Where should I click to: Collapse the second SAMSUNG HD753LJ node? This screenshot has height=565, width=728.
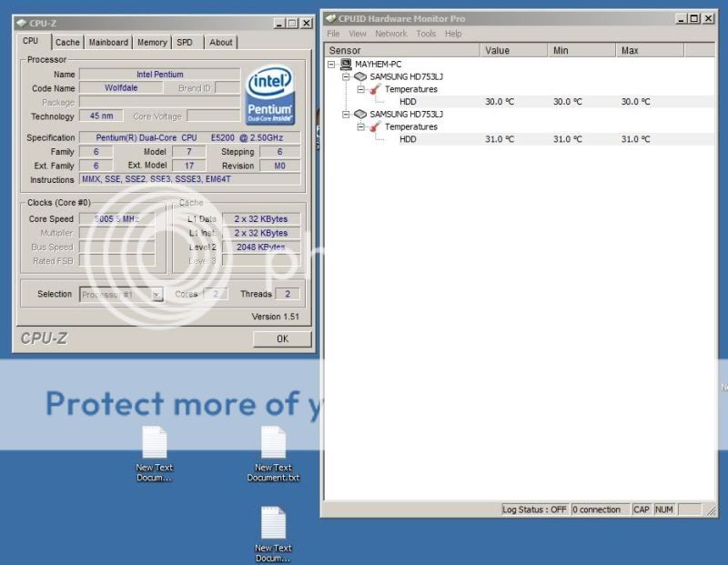coord(346,115)
